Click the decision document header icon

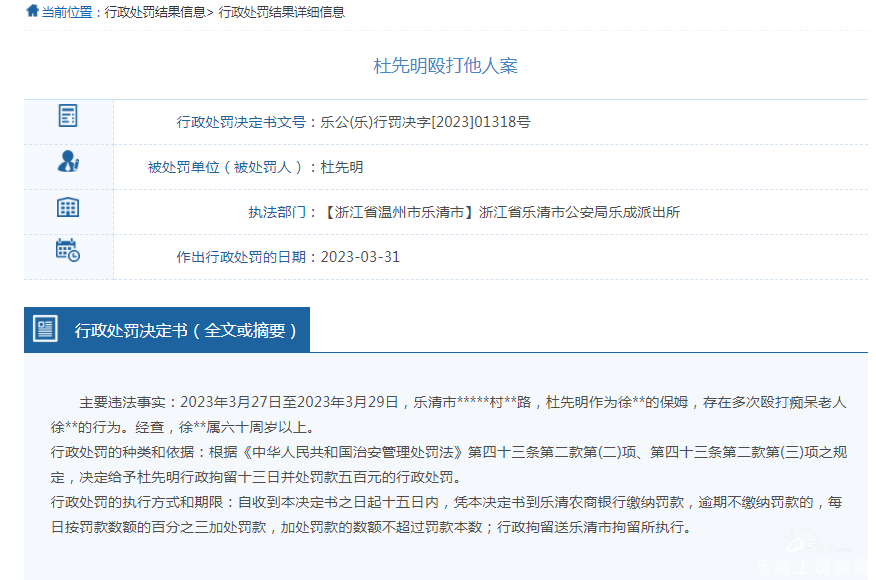pyautogui.click(x=45, y=329)
